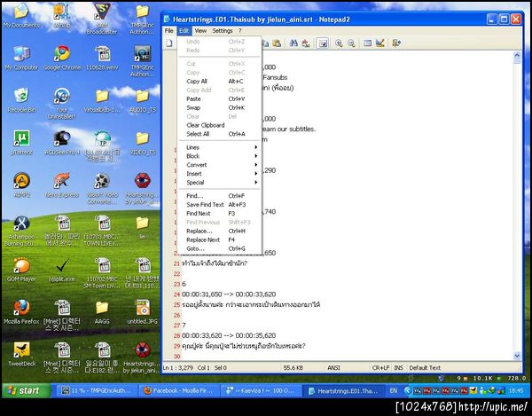
Task: Switch to TMPGEncAuth taskbar button
Action: coord(97,391)
